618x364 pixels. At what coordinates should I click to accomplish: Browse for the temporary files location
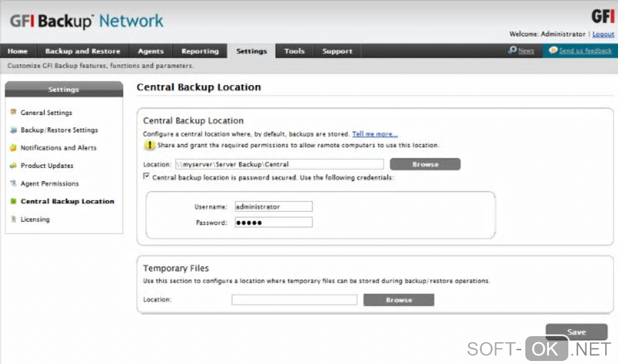[399, 300]
